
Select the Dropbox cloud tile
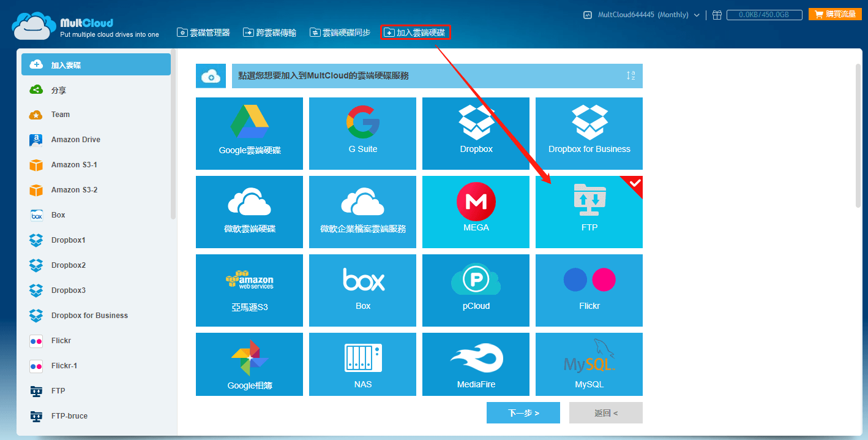click(x=476, y=134)
